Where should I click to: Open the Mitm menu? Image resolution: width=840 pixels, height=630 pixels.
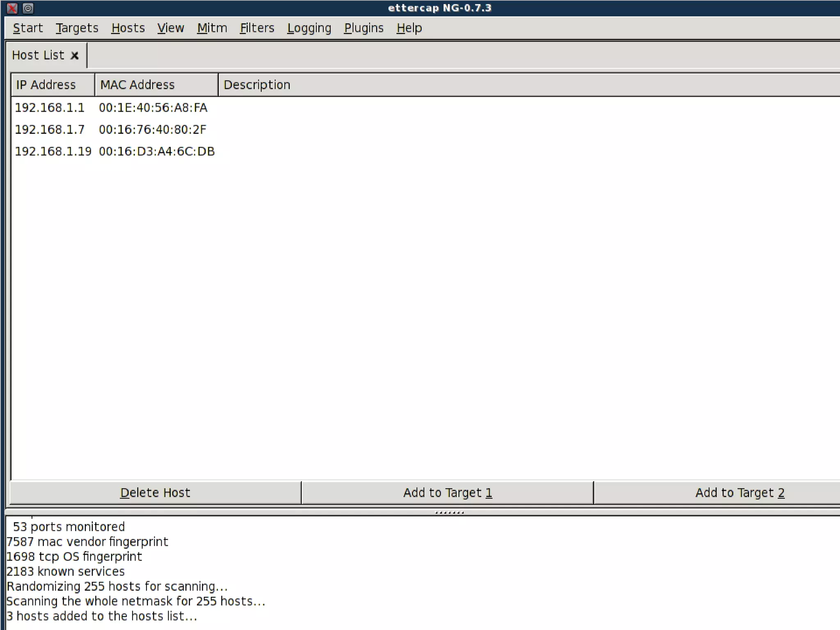point(212,28)
